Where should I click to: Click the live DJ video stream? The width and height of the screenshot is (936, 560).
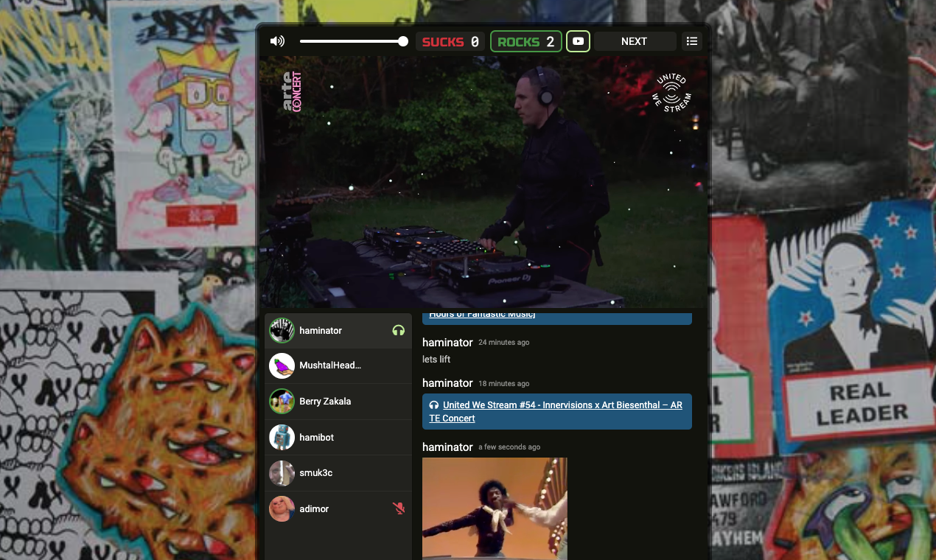point(483,184)
